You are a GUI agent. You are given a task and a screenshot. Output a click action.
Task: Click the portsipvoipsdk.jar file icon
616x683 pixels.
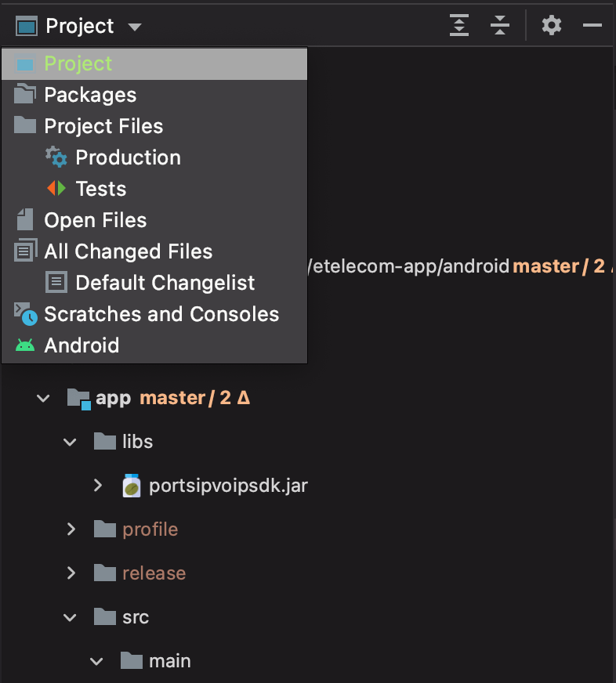point(131,486)
